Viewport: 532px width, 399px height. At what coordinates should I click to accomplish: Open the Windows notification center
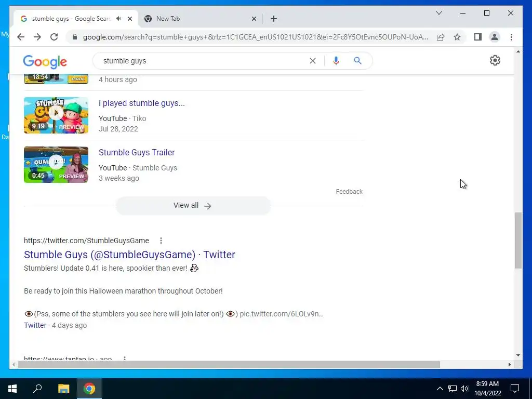515,389
